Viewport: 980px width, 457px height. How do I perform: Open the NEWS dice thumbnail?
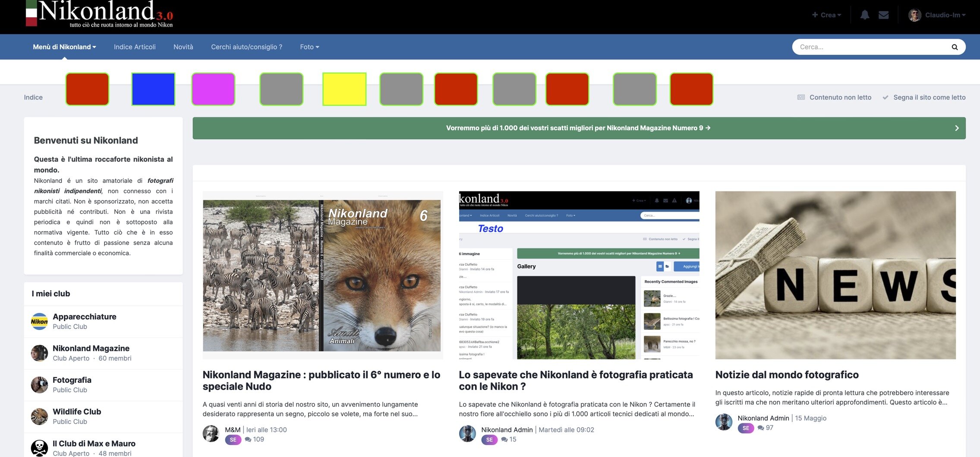pyautogui.click(x=835, y=275)
